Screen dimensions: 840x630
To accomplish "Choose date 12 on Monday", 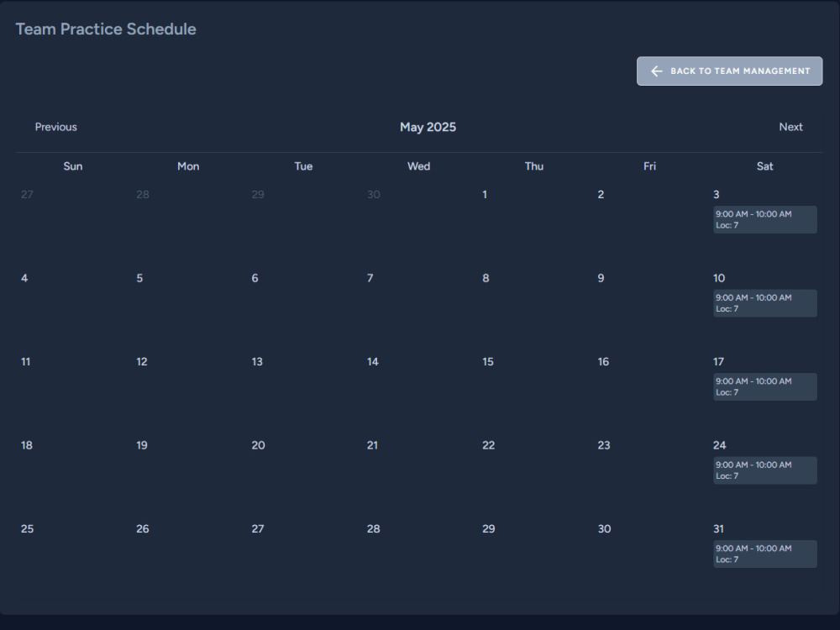I will [142, 361].
